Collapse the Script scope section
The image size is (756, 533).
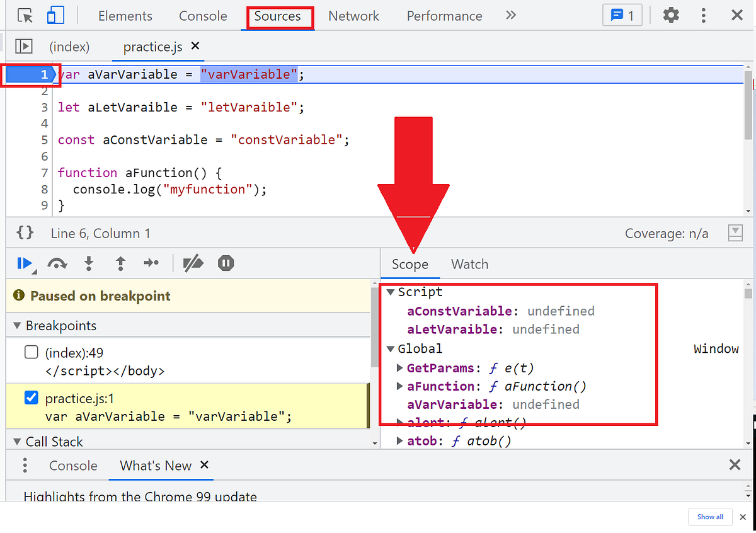click(x=391, y=291)
